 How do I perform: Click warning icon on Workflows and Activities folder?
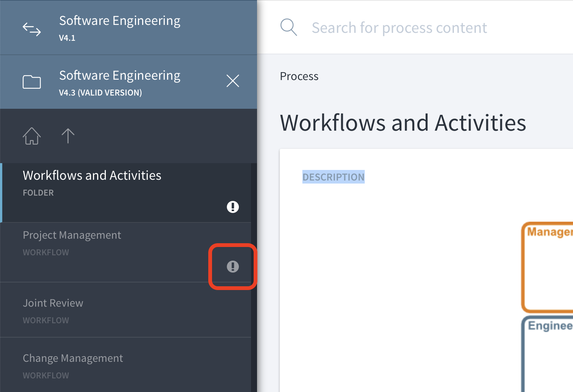[x=233, y=207]
